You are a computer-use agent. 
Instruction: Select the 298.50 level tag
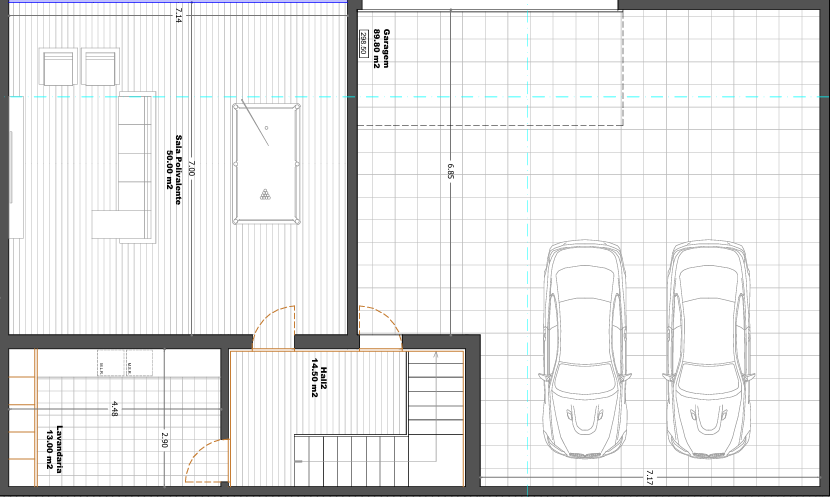pyautogui.click(x=363, y=44)
